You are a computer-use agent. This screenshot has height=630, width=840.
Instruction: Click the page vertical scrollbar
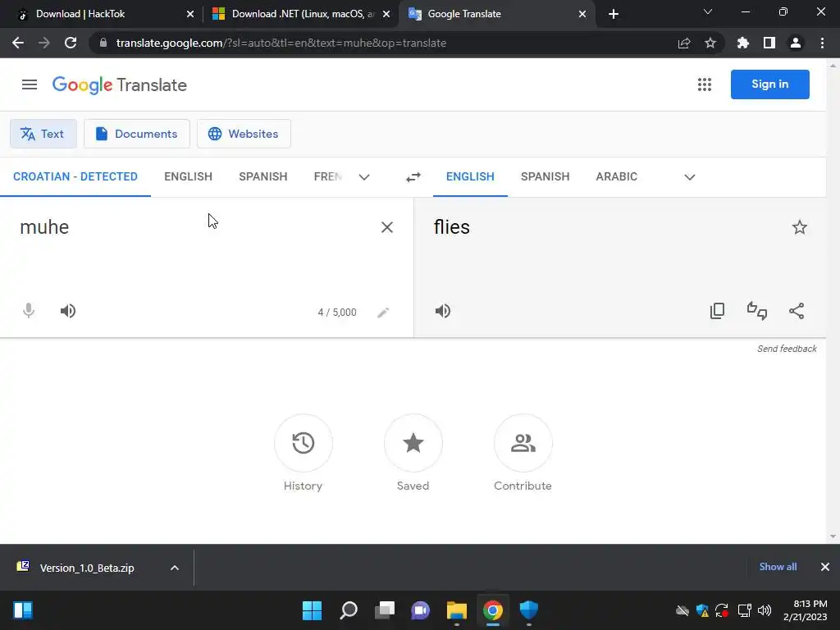(x=833, y=300)
